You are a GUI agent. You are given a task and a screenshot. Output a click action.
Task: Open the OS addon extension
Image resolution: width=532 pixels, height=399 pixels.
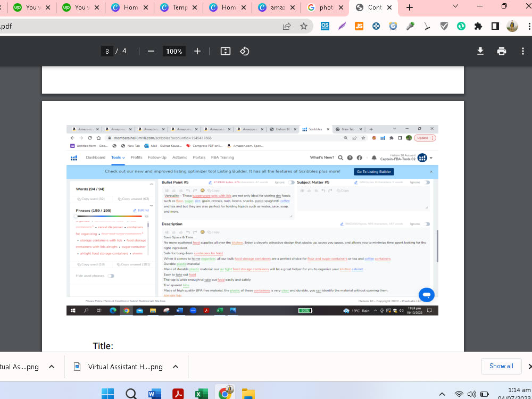(325, 26)
